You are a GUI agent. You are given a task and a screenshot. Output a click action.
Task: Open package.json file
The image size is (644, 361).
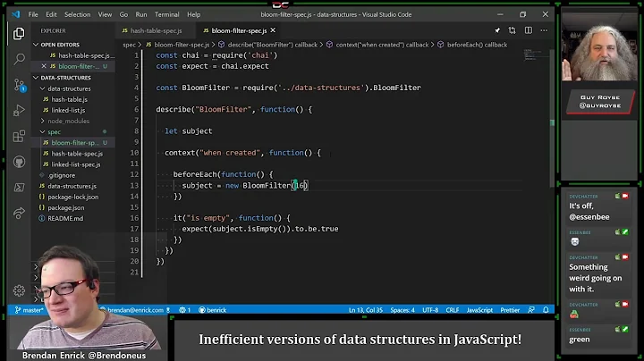[x=73, y=207]
